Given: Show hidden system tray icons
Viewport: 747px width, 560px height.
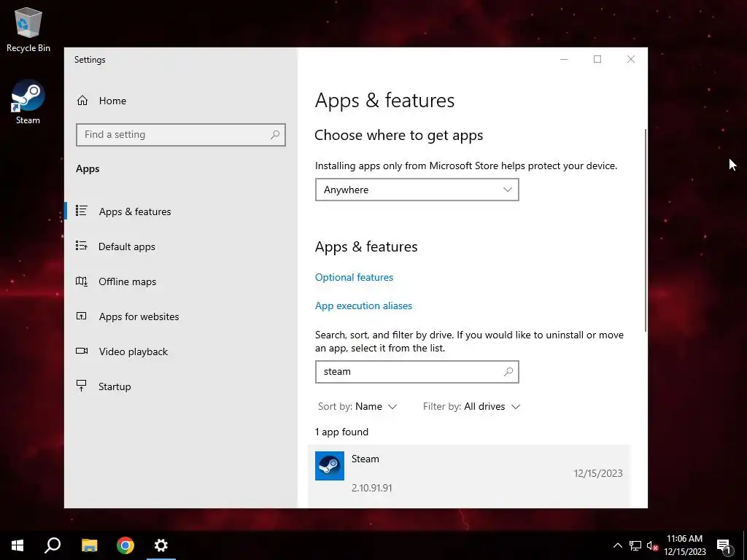Looking at the screenshot, I should point(617,545).
